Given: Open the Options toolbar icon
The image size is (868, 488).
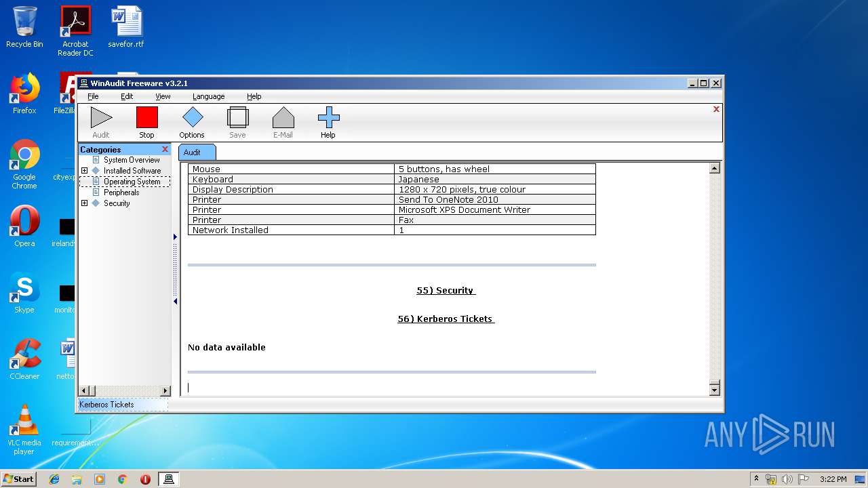Looking at the screenshot, I should [x=192, y=122].
